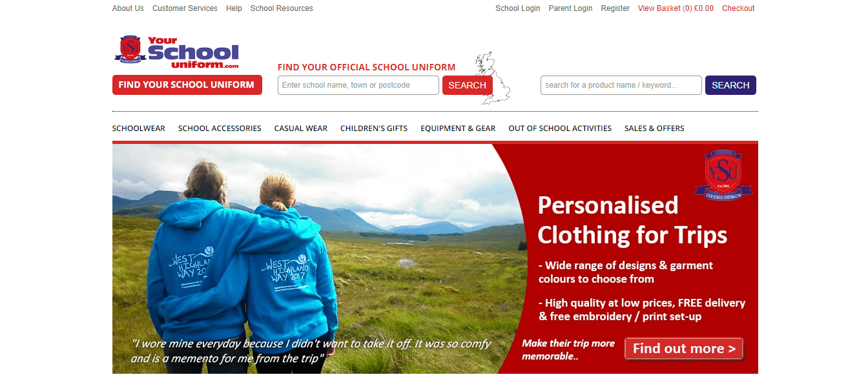Open the SCHOOLWEAR menu

click(139, 128)
